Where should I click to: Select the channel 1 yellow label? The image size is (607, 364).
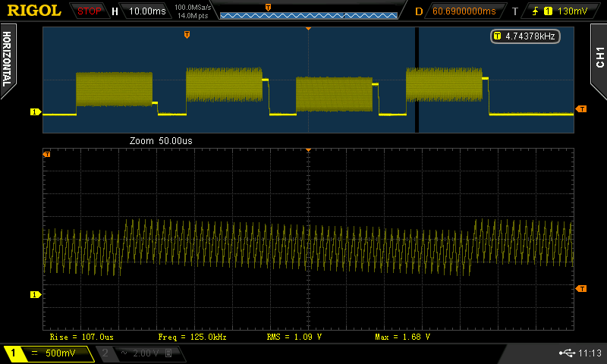tap(12, 353)
